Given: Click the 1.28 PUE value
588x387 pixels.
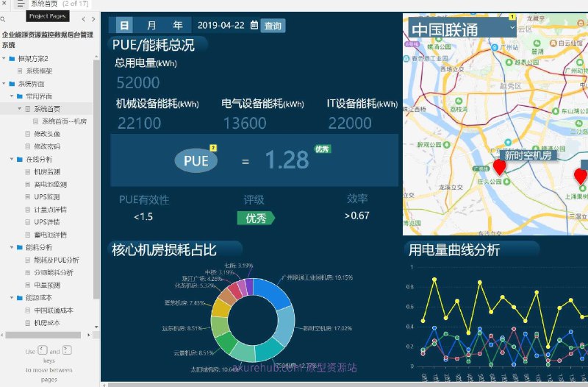Looking at the screenshot, I should tap(287, 160).
